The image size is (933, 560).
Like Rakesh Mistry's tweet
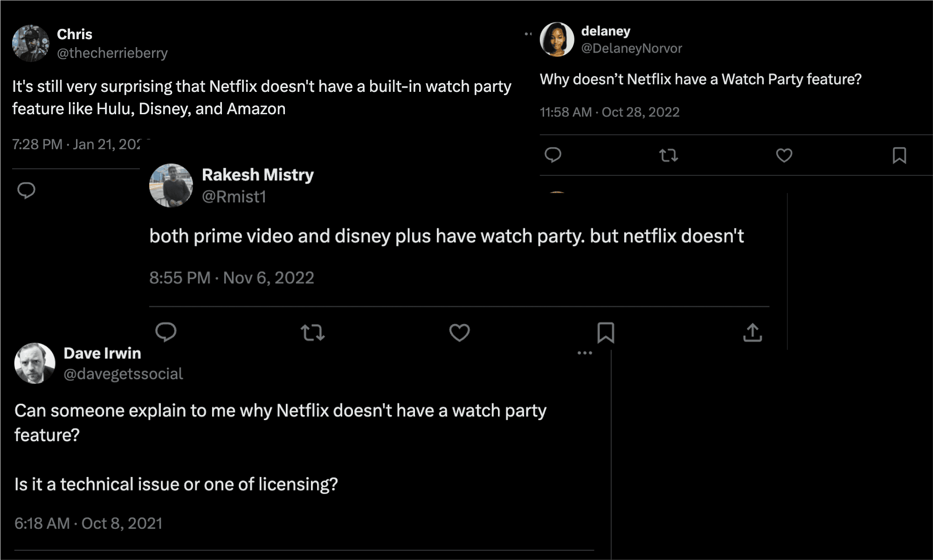[x=459, y=333]
